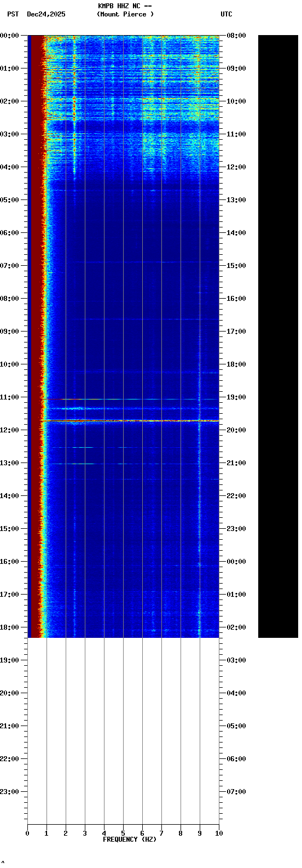Click the horizontal event line just after 11:00 PST
Viewport: 302px width, 868px height.
[x=131, y=399]
